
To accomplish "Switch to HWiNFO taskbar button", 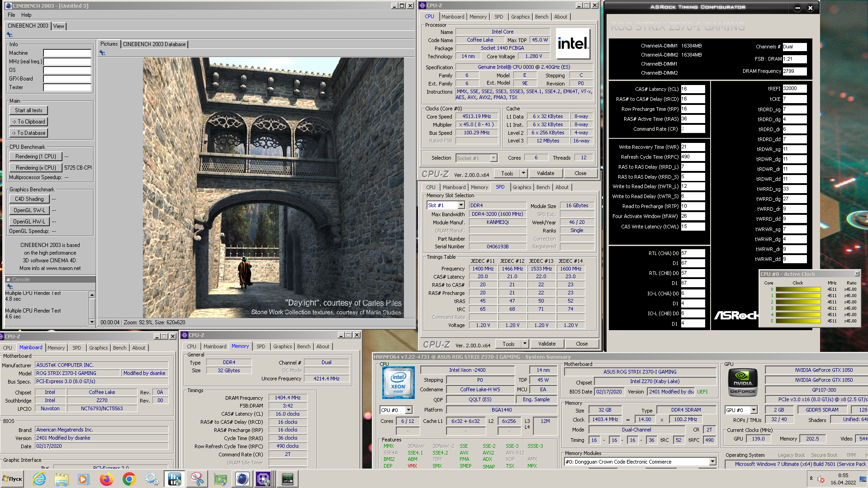I will pyautogui.click(x=174, y=479).
